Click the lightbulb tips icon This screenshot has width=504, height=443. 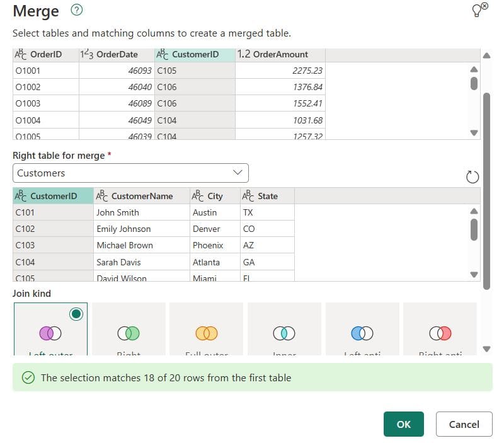[479, 9]
